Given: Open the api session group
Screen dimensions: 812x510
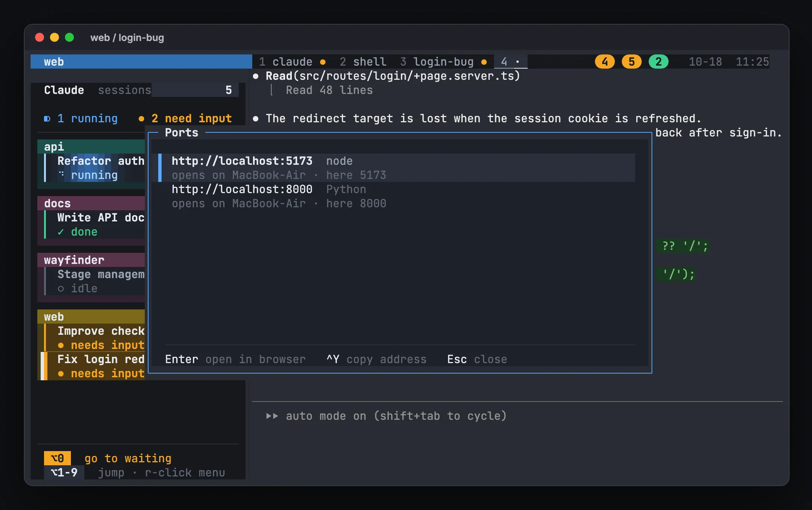Looking at the screenshot, I should tap(91, 147).
